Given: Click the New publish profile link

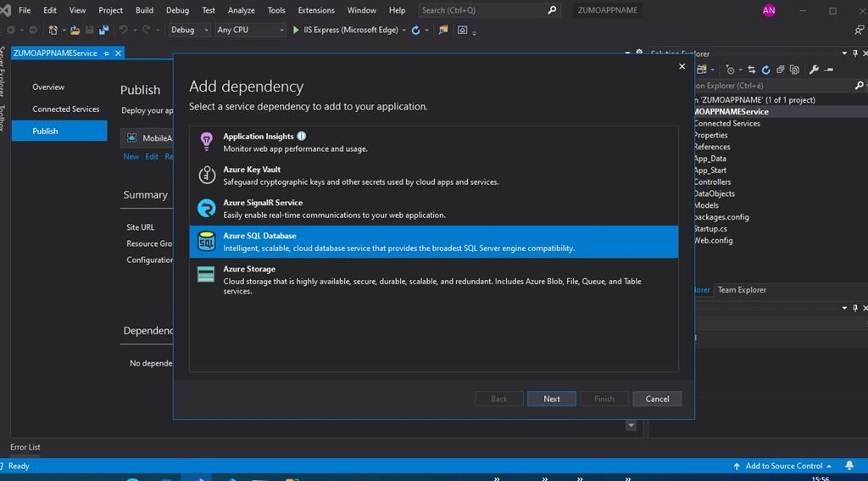Looking at the screenshot, I should pos(131,157).
